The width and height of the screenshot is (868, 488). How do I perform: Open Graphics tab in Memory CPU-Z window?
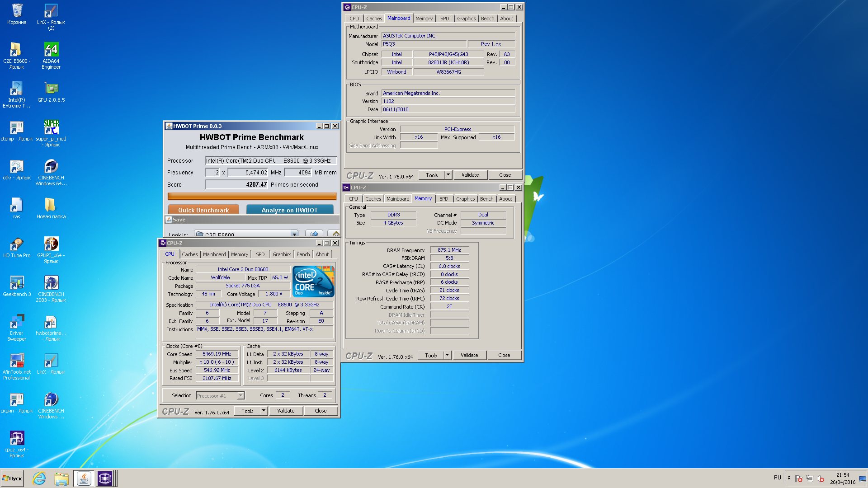coord(465,199)
